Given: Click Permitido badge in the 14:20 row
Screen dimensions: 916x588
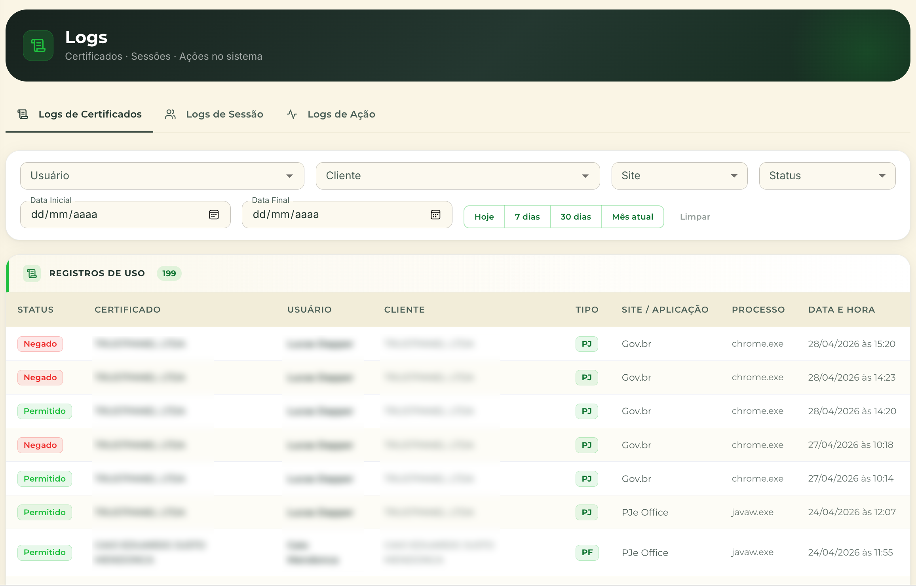Looking at the screenshot, I should tap(45, 411).
